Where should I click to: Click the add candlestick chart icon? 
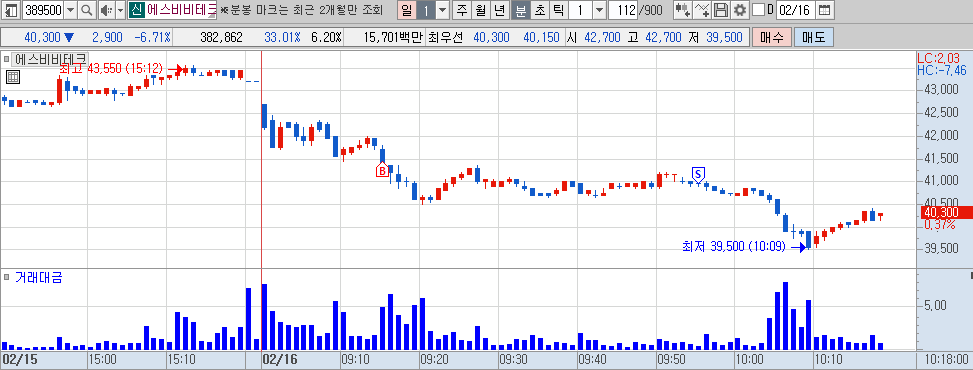coord(683,10)
